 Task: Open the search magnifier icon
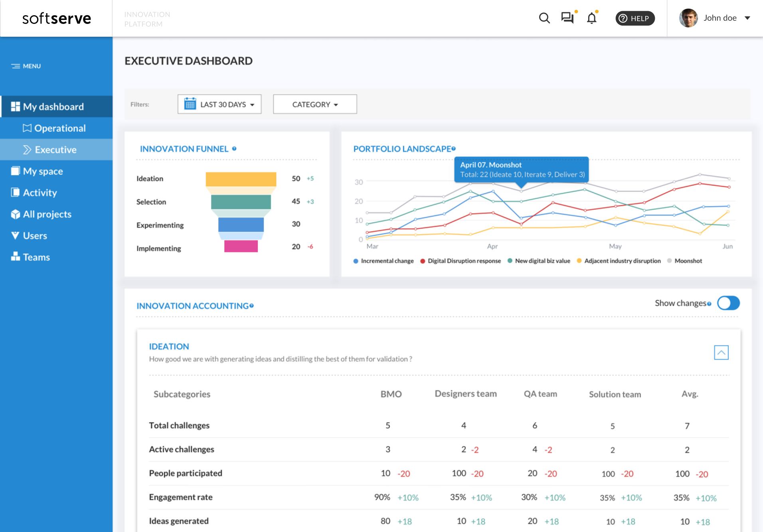pyautogui.click(x=544, y=18)
